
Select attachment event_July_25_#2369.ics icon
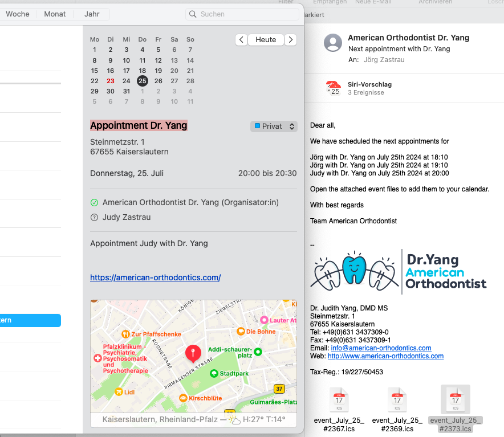397,400
